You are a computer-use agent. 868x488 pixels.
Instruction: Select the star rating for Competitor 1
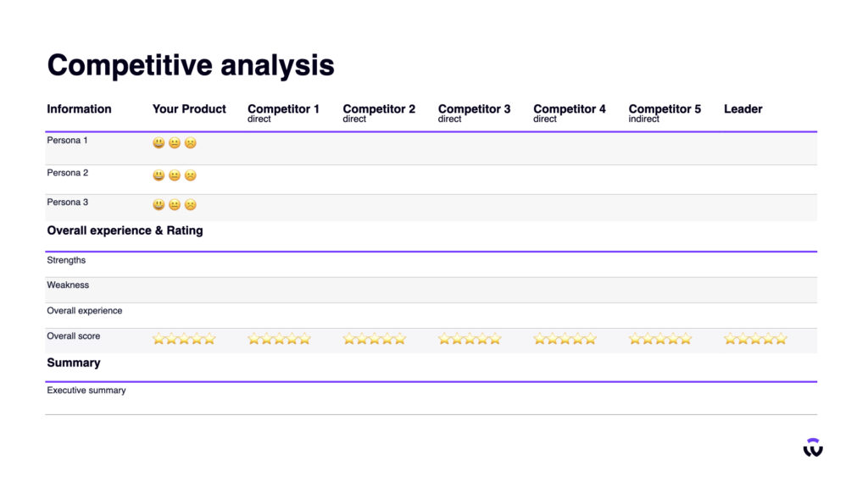(x=279, y=339)
